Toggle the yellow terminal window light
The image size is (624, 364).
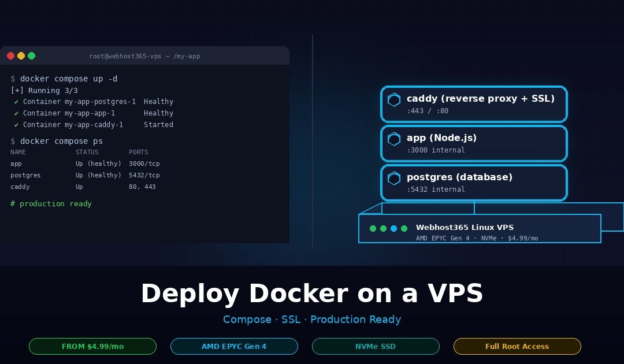[21, 56]
